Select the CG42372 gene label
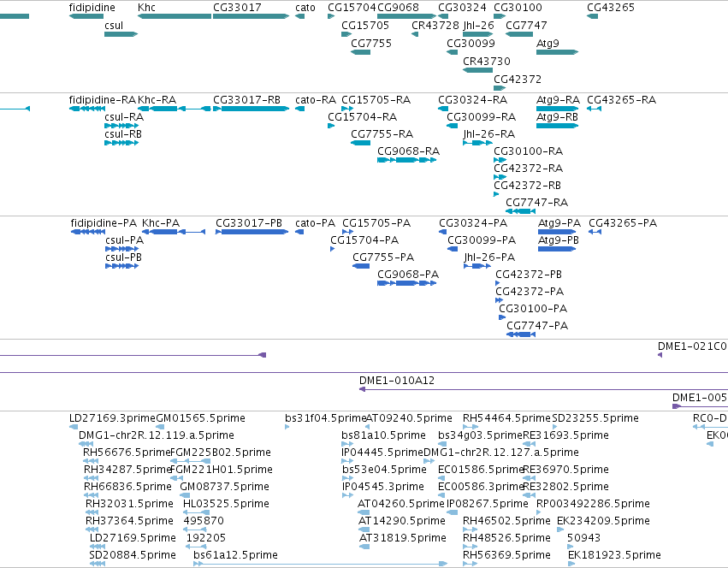728x568 pixels. [x=518, y=80]
